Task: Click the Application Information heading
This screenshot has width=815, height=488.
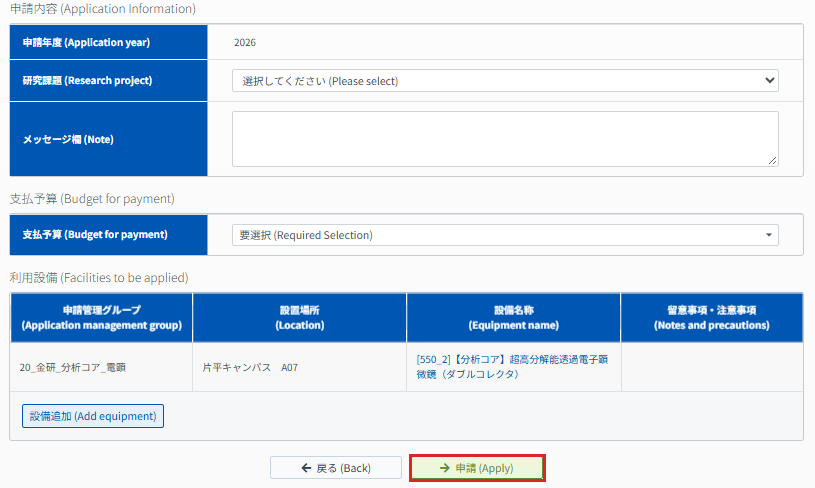Action: (103, 9)
